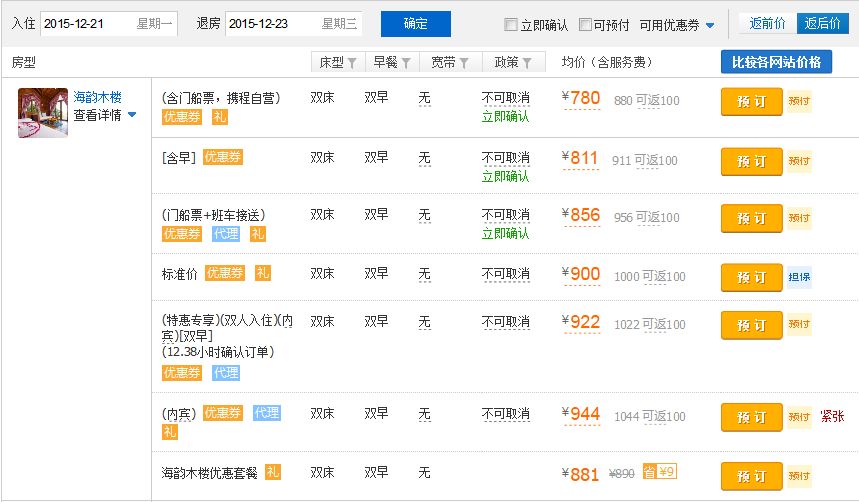859x502 pixels.
Task: Expand 查看详情 for 海韵木楼
Action: tap(104, 115)
